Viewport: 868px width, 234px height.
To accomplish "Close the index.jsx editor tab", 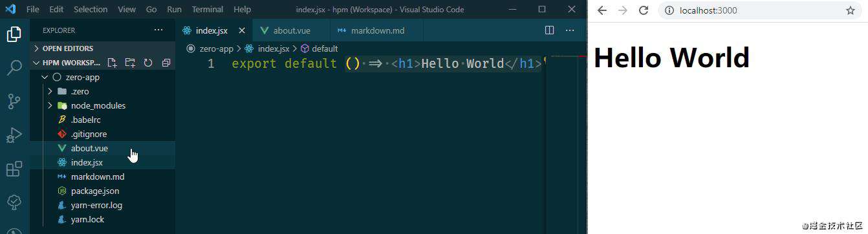I will 243,30.
